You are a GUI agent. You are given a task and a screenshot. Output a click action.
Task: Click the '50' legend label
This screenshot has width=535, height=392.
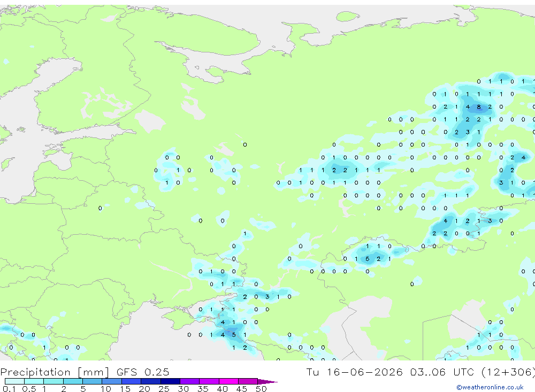[x=262, y=389]
